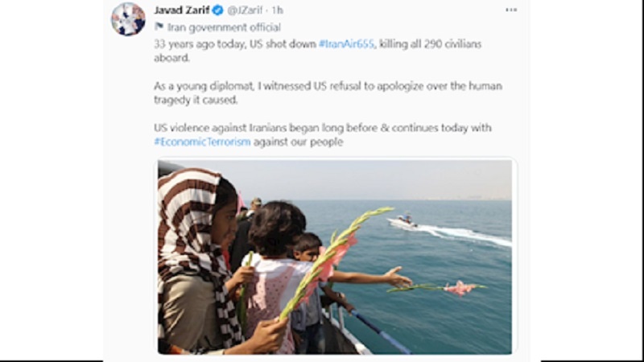This screenshot has width=644, height=362.
Task: Click "against our people" text after hashtag
Action: coord(298,142)
